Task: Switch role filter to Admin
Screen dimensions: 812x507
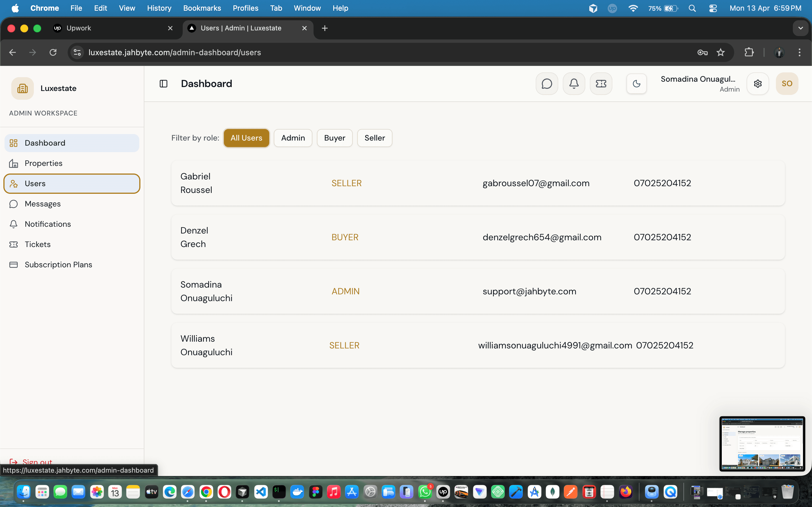Action: [x=293, y=138]
